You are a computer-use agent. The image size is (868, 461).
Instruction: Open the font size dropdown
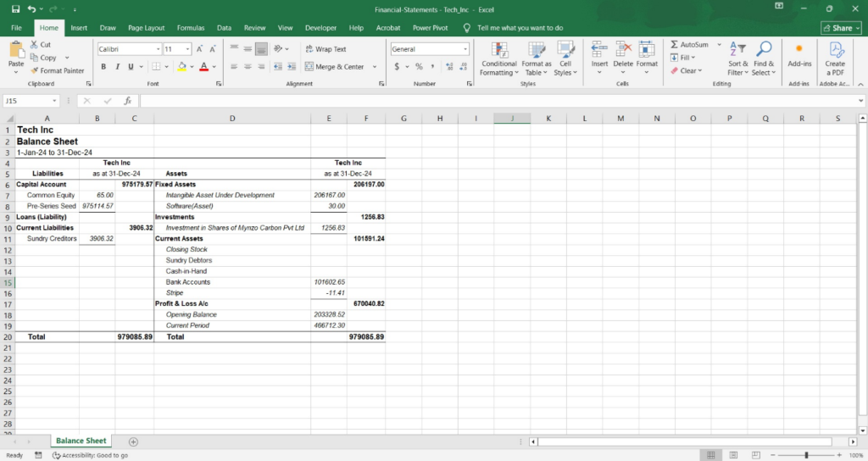tap(187, 49)
